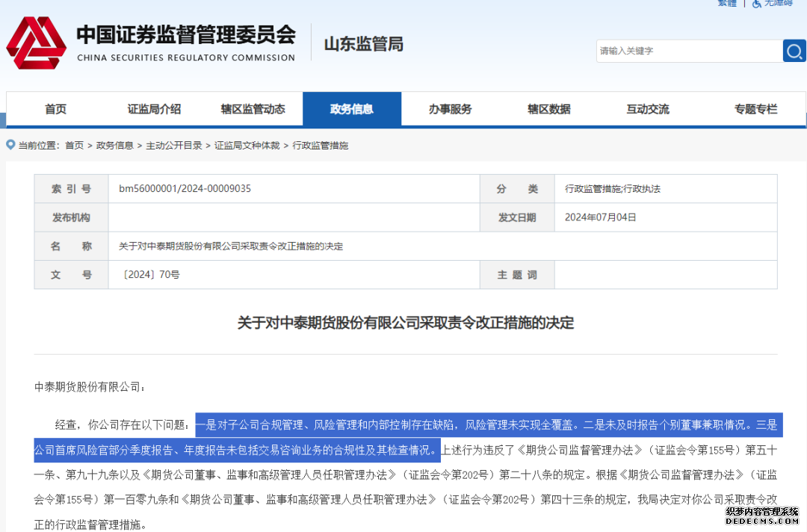Select the highlighted 政务信息 navigation tab
Image resolution: width=807 pixels, height=532 pixels.
pyautogui.click(x=352, y=109)
